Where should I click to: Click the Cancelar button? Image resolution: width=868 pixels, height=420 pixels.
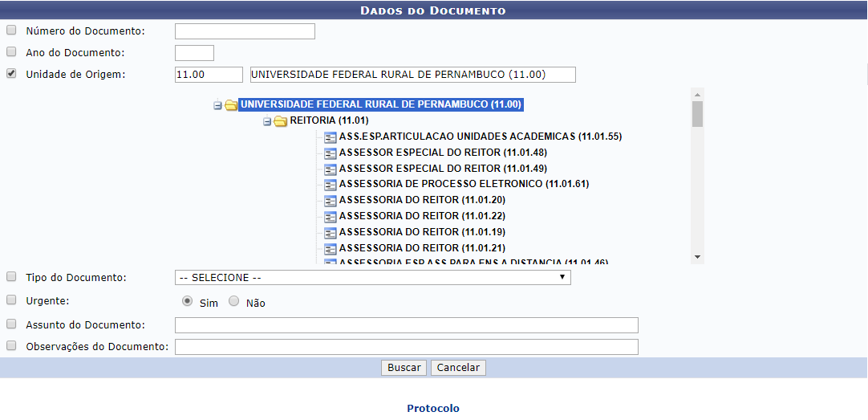(458, 368)
